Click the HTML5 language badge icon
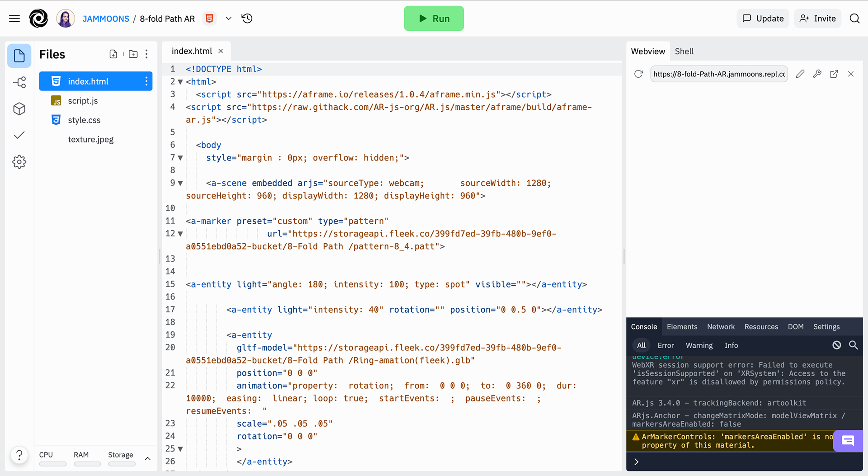The image size is (868, 476). (x=209, y=19)
